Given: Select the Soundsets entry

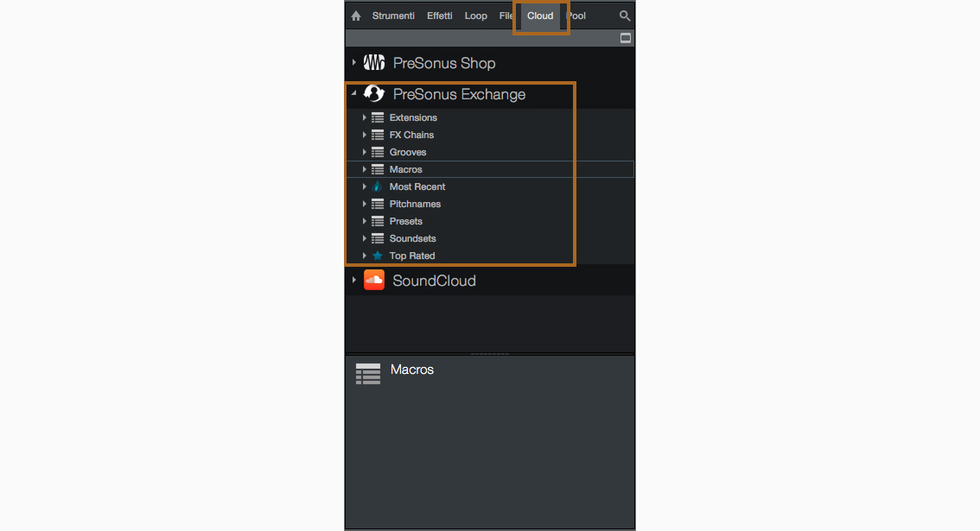Looking at the screenshot, I should (412, 238).
